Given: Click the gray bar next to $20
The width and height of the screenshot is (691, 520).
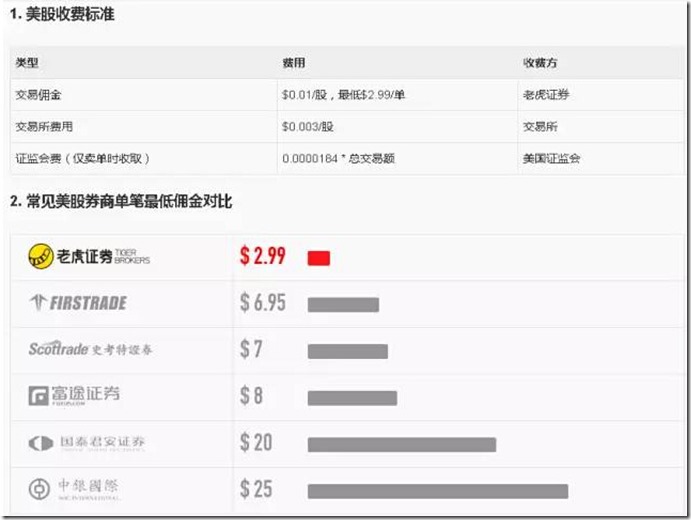Looking at the screenshot, I should pos(401,444).
